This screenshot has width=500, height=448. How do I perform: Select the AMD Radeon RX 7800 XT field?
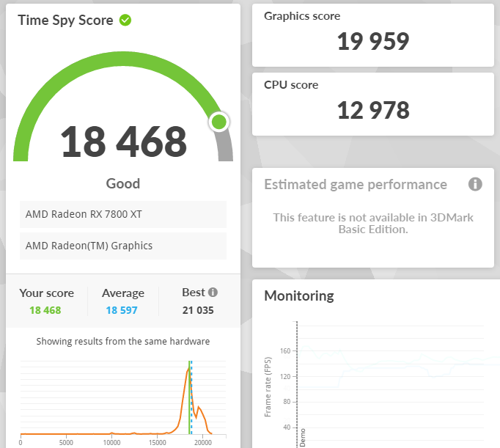[x=122, y=214]
